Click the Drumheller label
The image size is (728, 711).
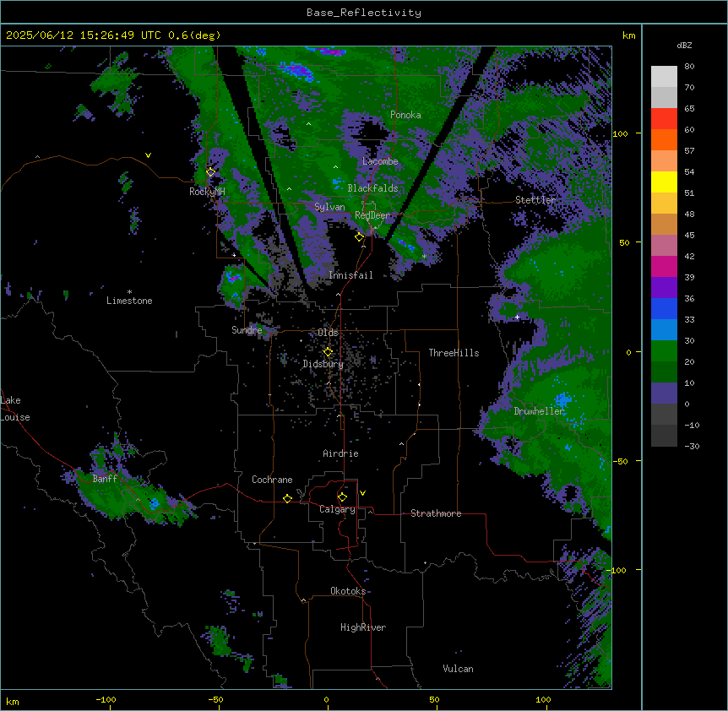pos(539,411)
